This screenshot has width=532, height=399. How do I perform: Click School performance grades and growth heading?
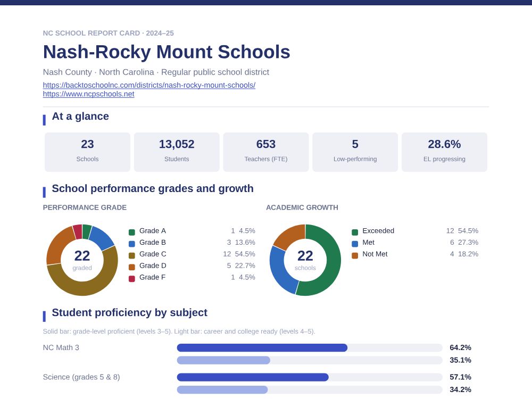click(153, 189)
